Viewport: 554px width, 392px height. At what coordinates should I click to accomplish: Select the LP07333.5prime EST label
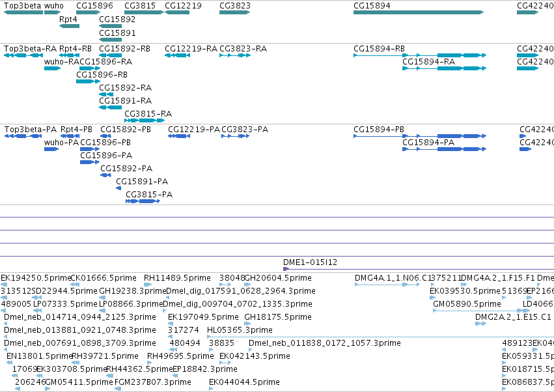65,304
